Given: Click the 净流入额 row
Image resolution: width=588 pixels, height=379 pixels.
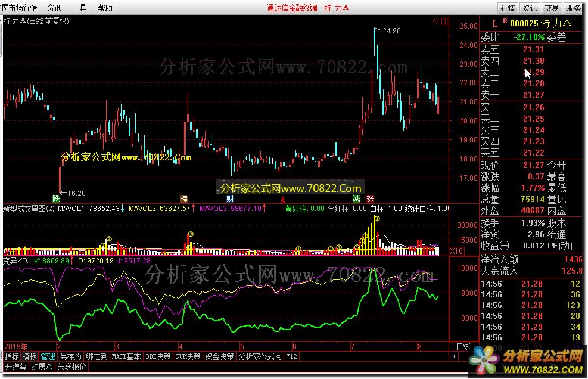Looking at the screenshot, I should (x=531, y=259).
